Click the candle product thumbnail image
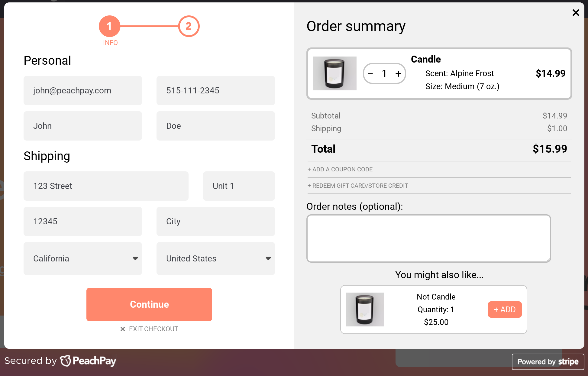588x376 pixels. pos(334,73)
